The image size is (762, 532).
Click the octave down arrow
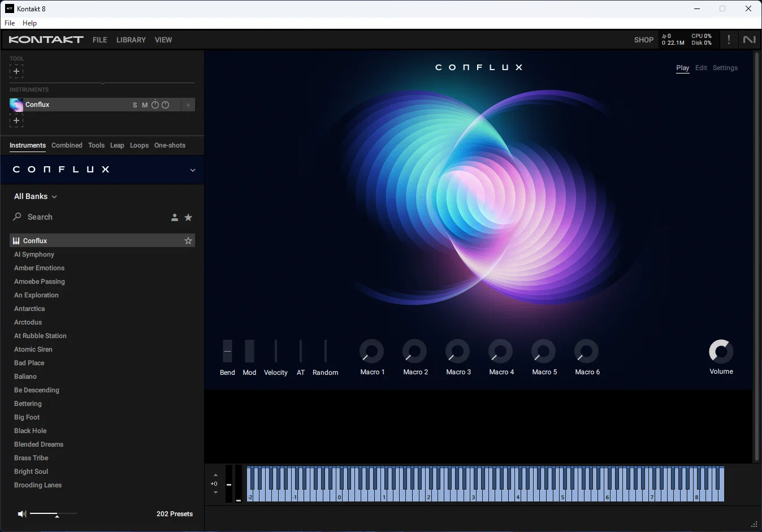tap(215, 492)
